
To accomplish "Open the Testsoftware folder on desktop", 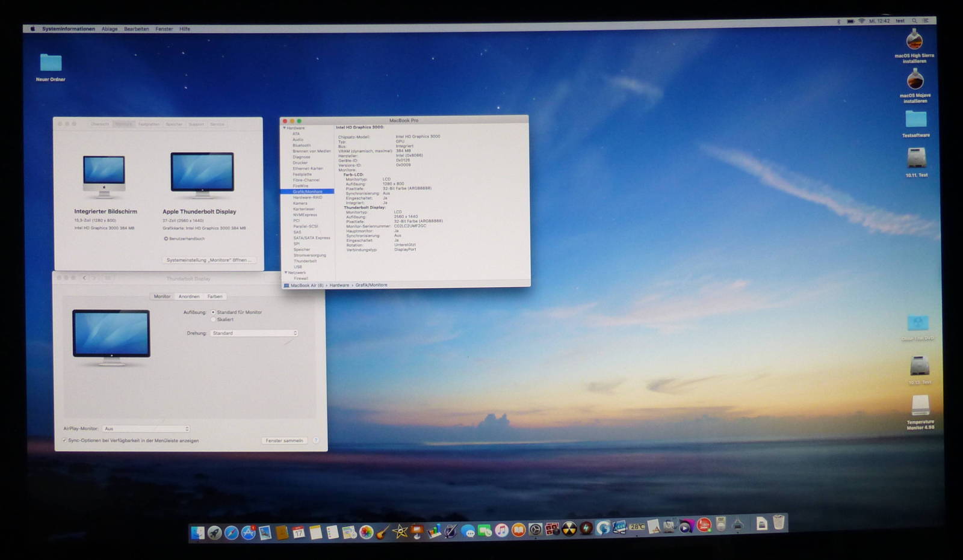I will tap(916, 120).
